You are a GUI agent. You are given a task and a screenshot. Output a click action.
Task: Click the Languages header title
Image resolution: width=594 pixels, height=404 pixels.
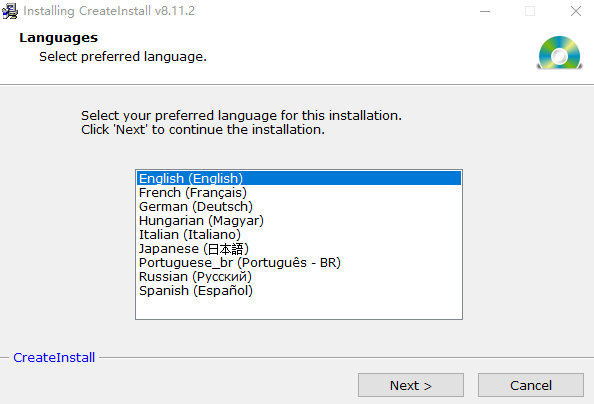58,38
